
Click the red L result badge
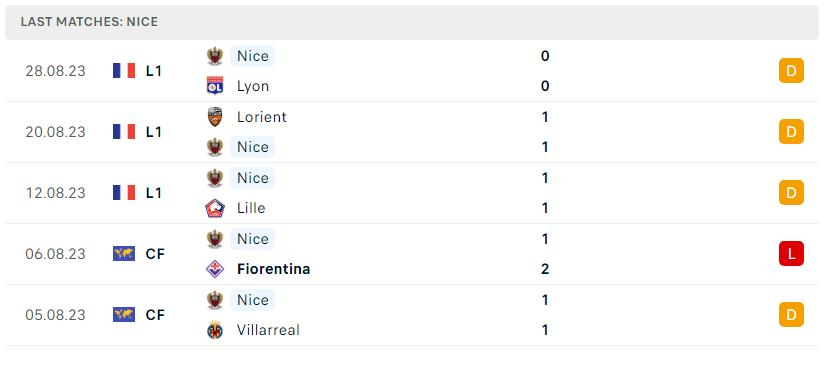(x=791, y=254)
